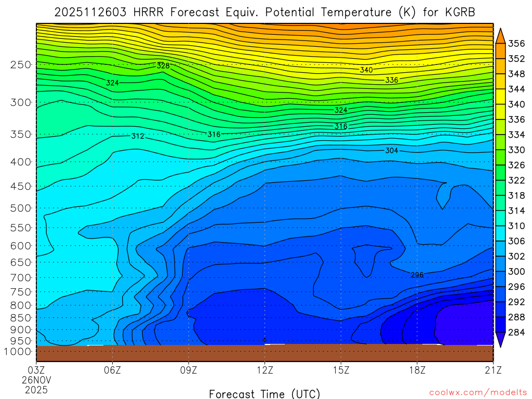Click the 750 pressure axis label
The width and height of the screenshot is (532, 399).
[x=21, y=292]
